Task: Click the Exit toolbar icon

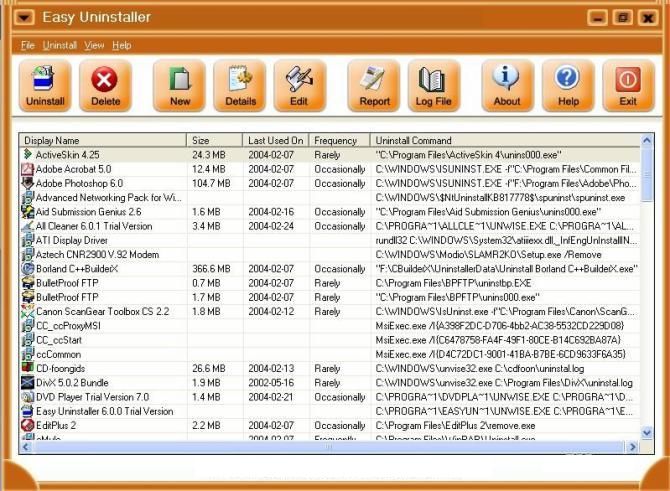Action: tap(628, 84)
